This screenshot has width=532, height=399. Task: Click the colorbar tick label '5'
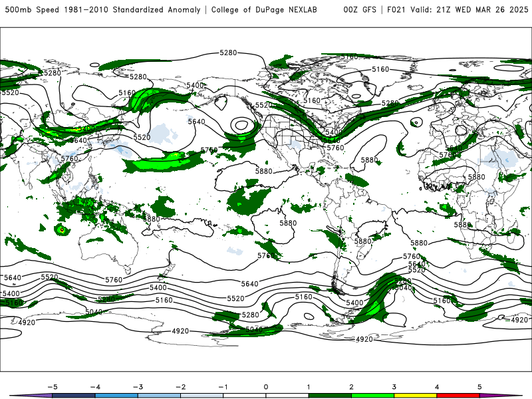click(x=479, y=387)
